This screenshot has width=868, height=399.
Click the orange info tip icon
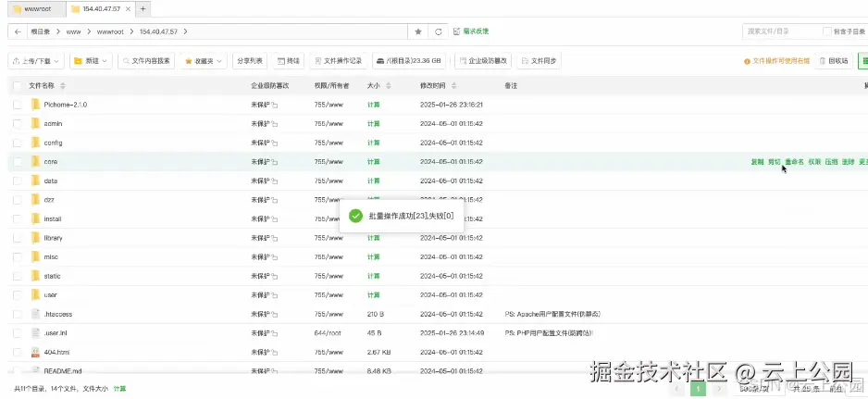(x=747, y=61)
